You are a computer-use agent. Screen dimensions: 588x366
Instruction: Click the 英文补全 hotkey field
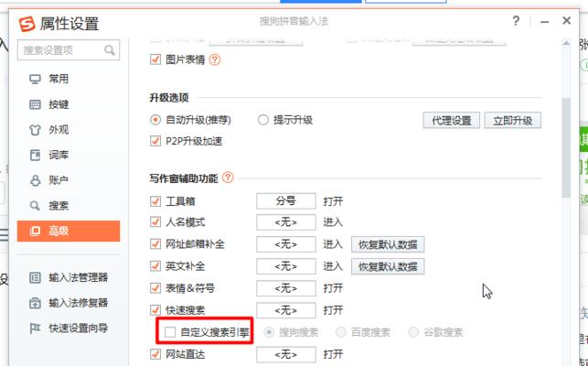pos(286,266)
